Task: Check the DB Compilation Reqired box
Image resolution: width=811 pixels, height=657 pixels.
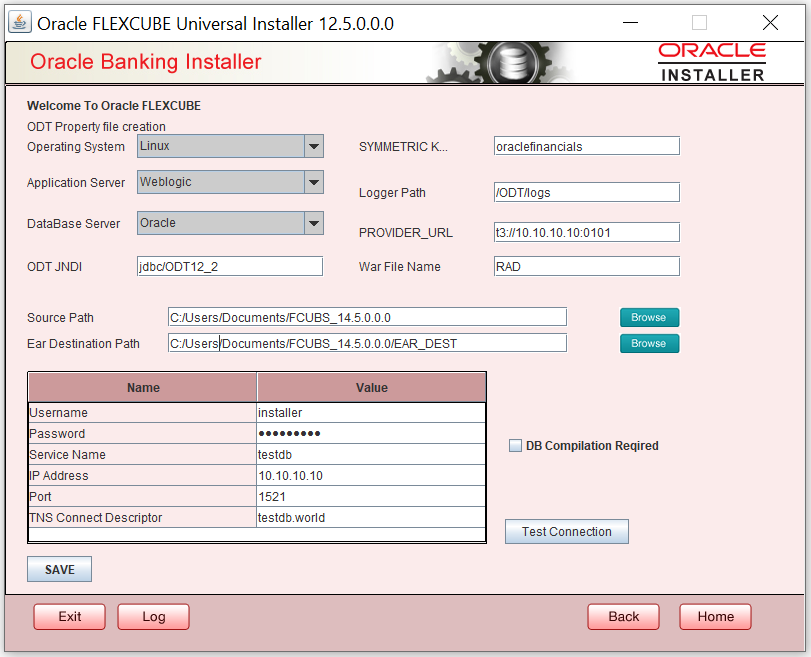Action: pyautogui.click(x=515, y=446)
